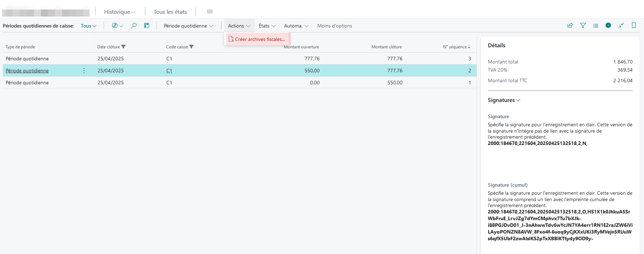Sort by N° séquence column header
The width and height of the screenshot is (644, 254).
(x=456, y=47)
